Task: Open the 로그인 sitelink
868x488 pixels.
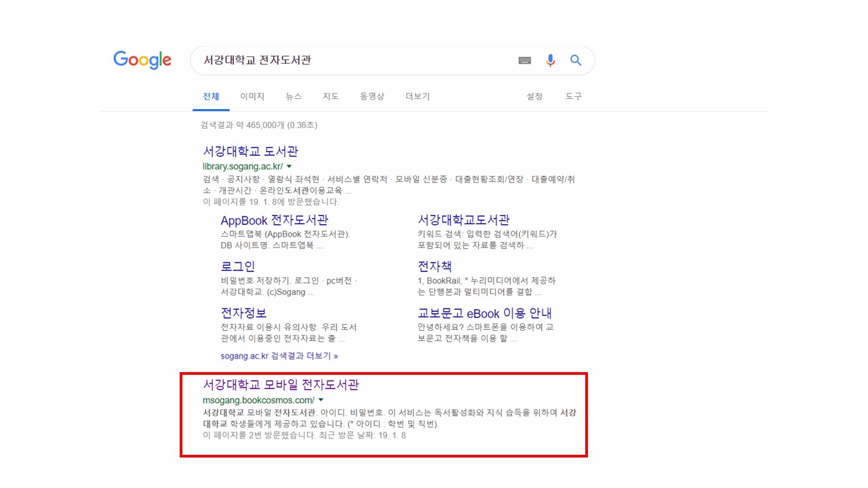Action: pyautogui.click(x=237, y=266)
